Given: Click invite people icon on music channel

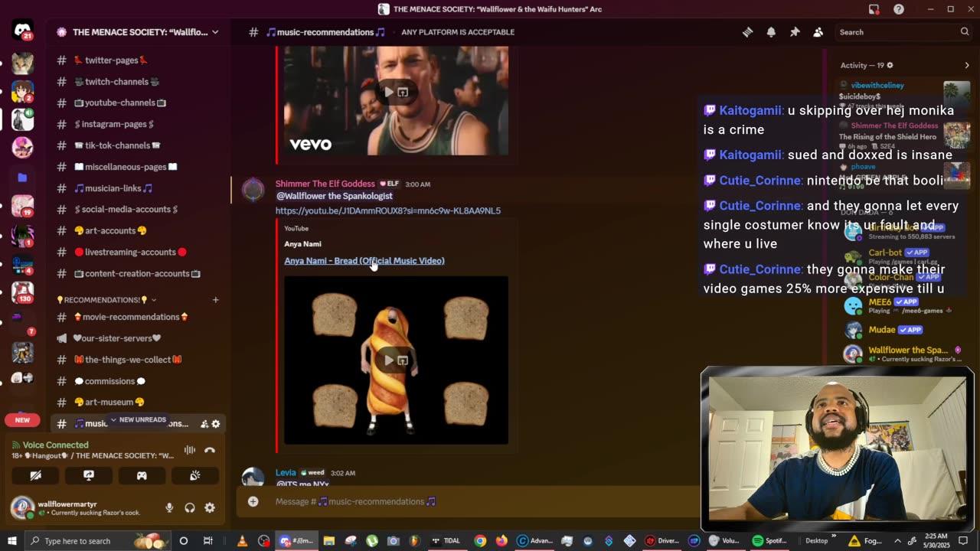Looking at the screenshot, I should click(x=204, y=424).
